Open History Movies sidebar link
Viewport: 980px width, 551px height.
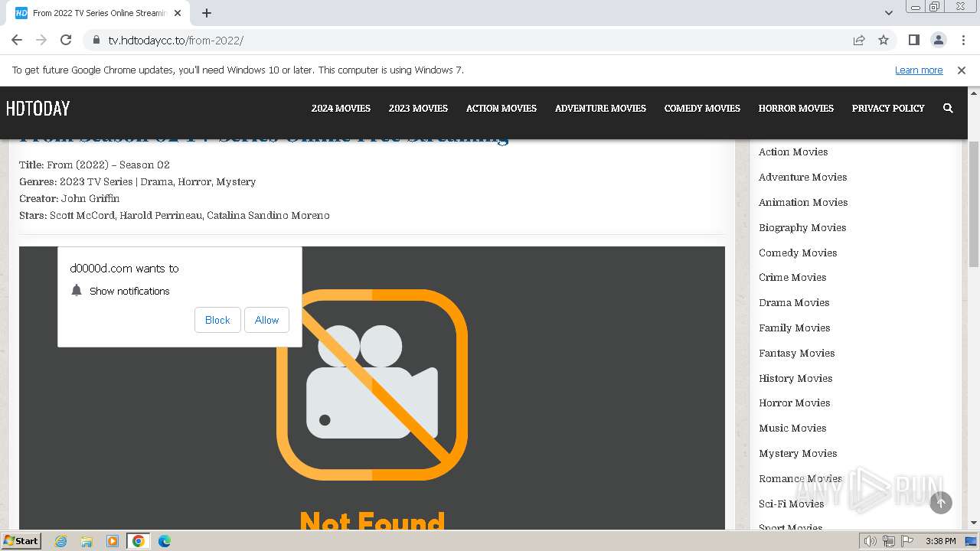coord(795,378)
